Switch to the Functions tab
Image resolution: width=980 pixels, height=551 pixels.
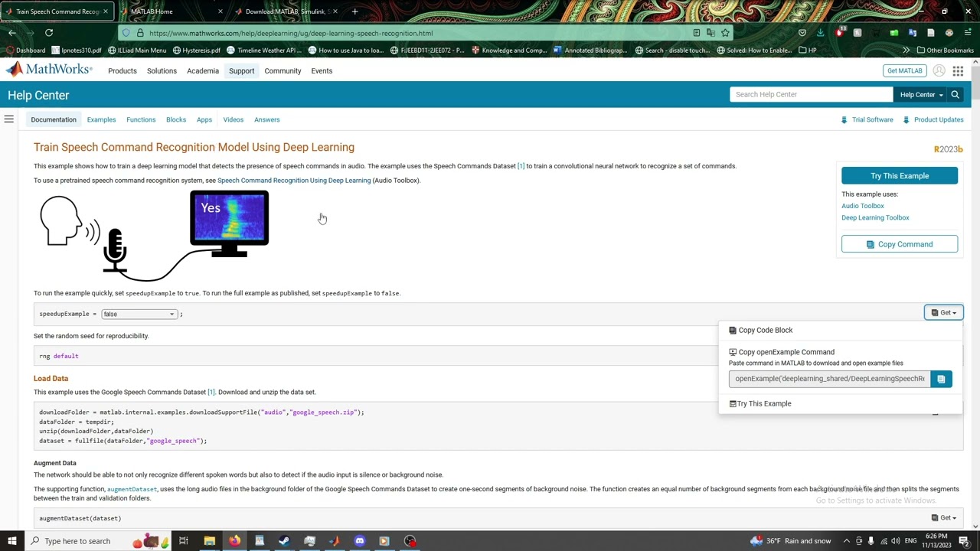(141, 119)
